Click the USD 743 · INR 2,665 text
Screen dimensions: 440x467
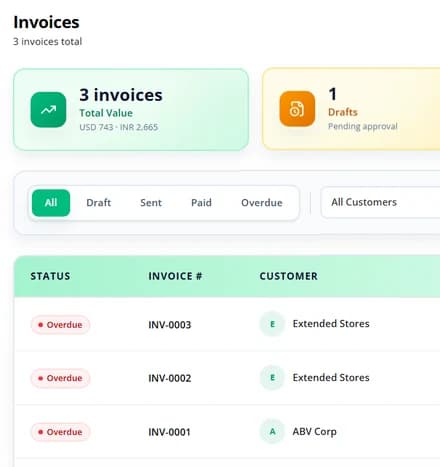pyautogui.click(x=119, y=127)
